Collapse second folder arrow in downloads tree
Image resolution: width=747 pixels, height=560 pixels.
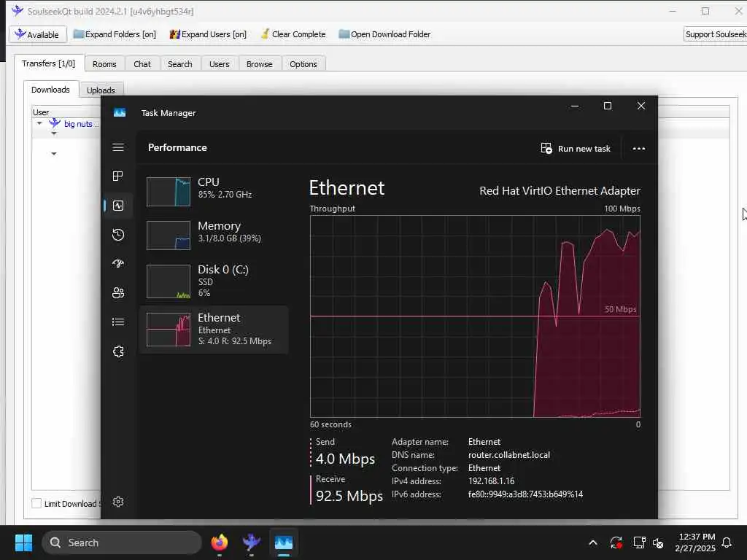pos(54,154)
